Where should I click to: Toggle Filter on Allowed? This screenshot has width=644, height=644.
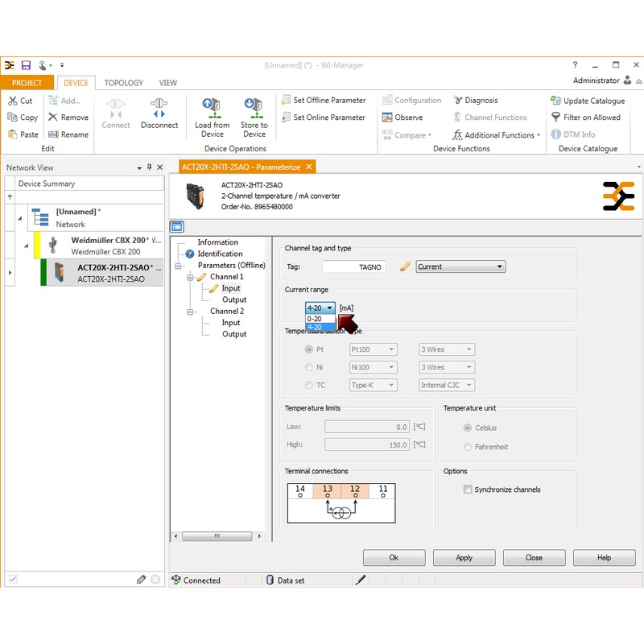pyautogui.click(x=586, y=118)
